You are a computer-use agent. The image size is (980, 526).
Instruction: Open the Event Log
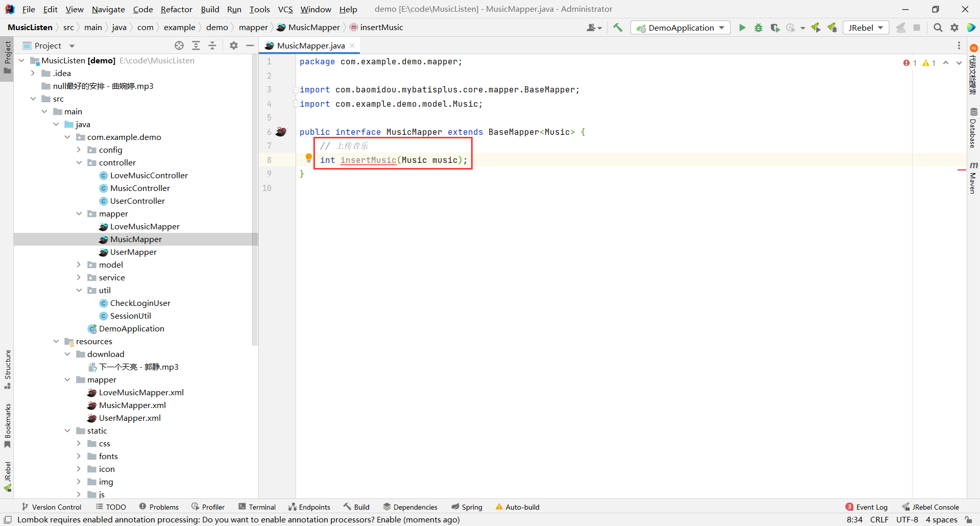[867, 507]
